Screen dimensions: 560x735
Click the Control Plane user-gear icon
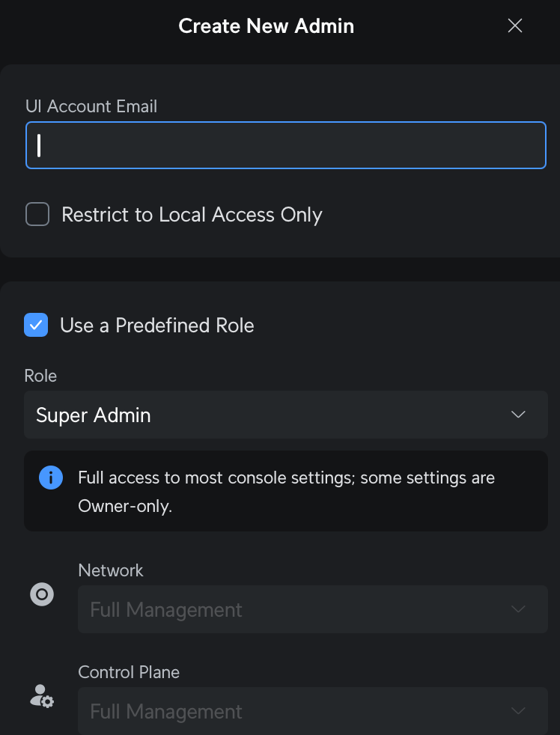pos(42,697)
